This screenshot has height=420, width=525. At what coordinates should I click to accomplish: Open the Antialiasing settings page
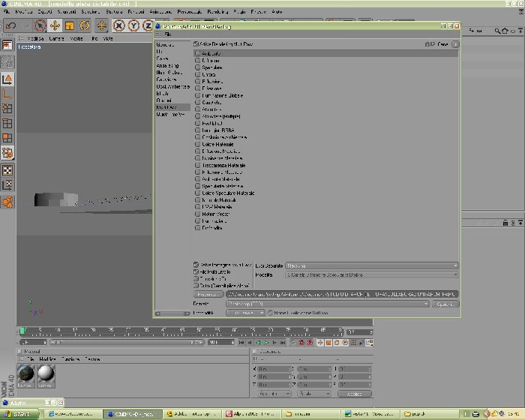(x=167, y=66)
